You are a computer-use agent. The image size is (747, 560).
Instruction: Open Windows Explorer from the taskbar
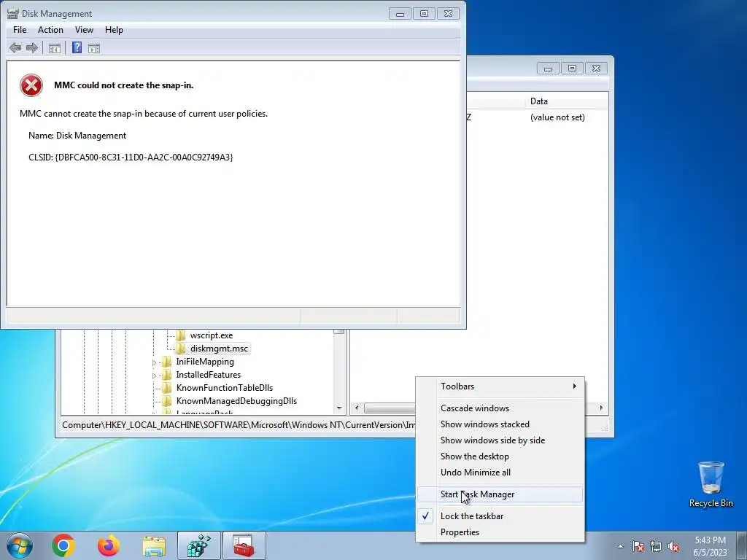[x=154, y=545]
